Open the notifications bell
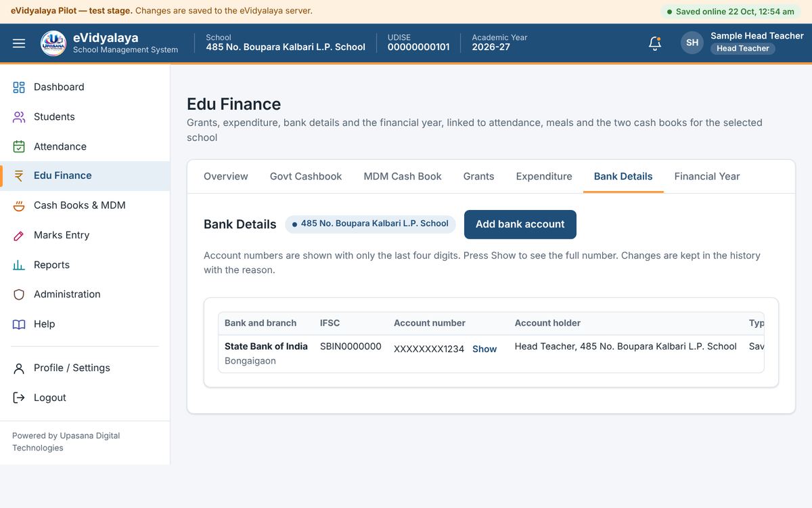 tap(654, 43)
